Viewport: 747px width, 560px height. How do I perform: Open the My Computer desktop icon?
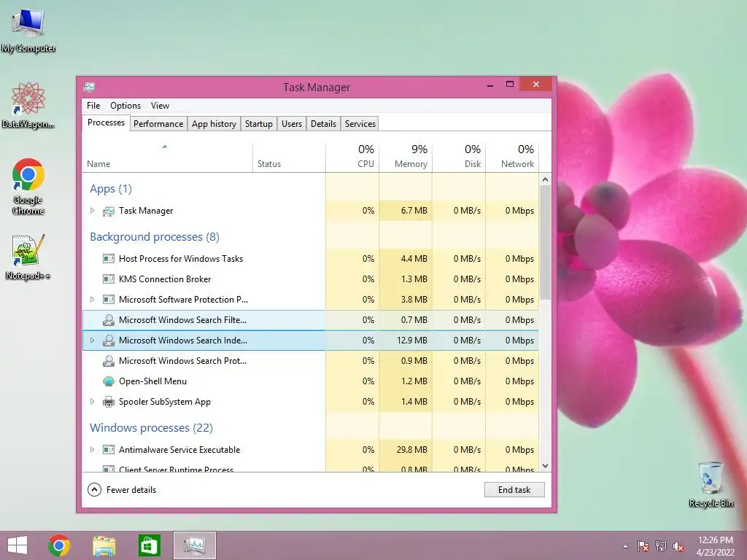click(28, 31)
